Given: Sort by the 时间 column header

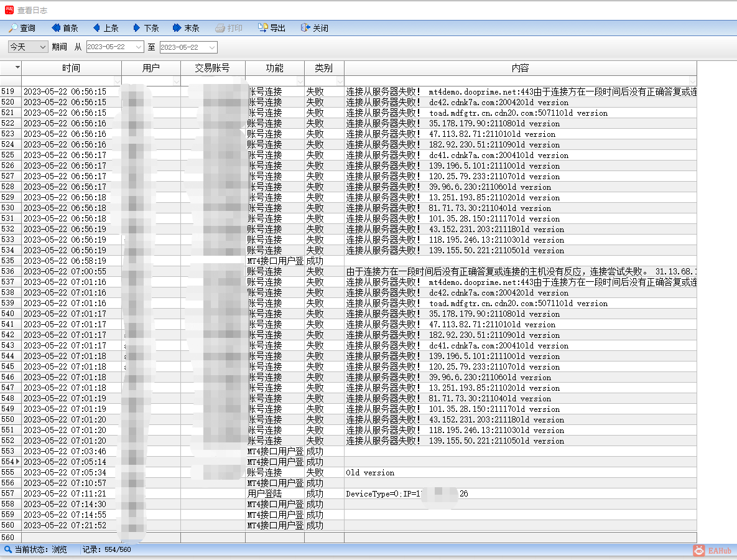Looking at the screenshot, I should click(71, 68).
